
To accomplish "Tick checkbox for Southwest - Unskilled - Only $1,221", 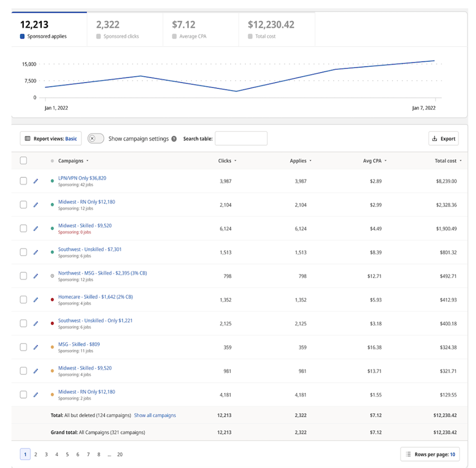I will pyautogui.click(x=23, y=323).
